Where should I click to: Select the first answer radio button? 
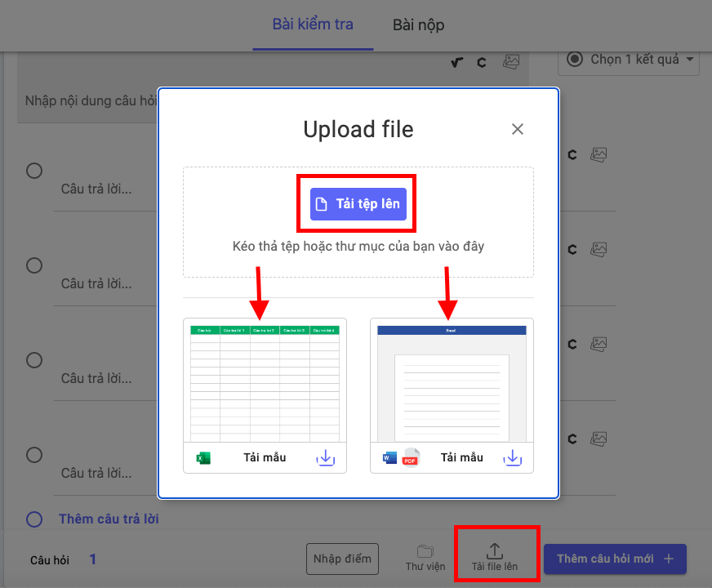pos(34,171)
